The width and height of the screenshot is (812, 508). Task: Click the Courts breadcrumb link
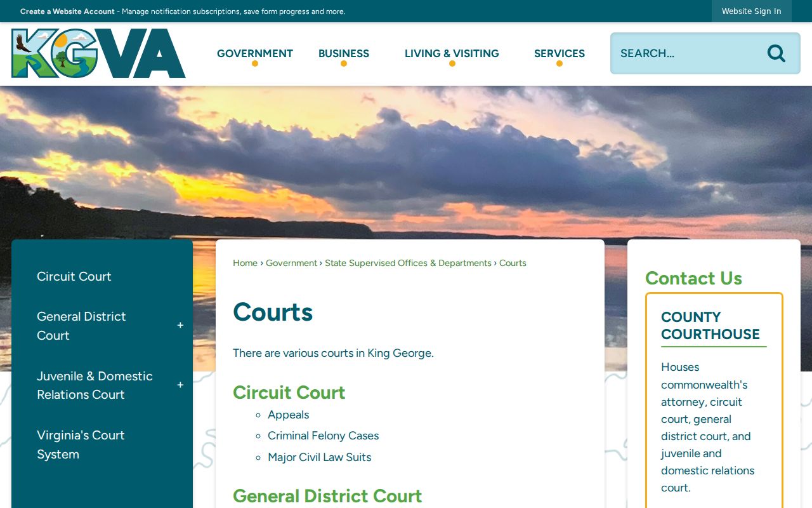click(x=513, y=263)
